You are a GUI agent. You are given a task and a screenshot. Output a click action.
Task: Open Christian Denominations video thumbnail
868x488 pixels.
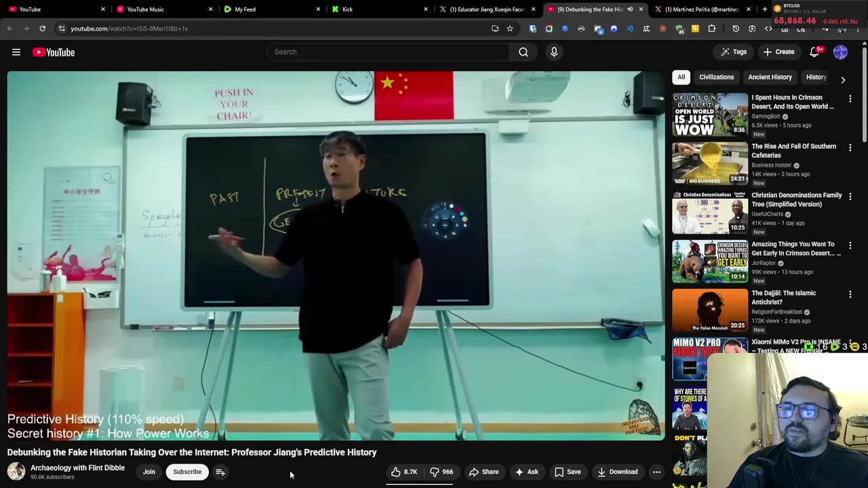pyautogui.click(x=710, y=212)
